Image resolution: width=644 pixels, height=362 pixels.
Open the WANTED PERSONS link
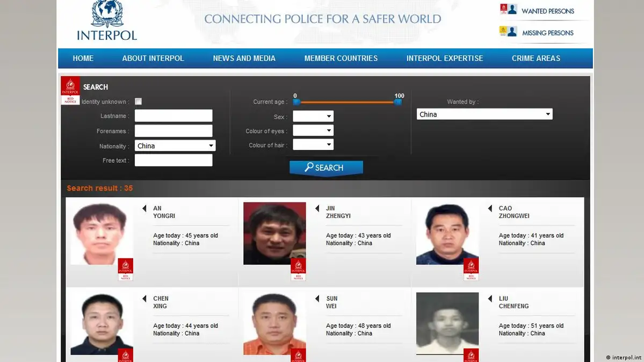point(547,11)
